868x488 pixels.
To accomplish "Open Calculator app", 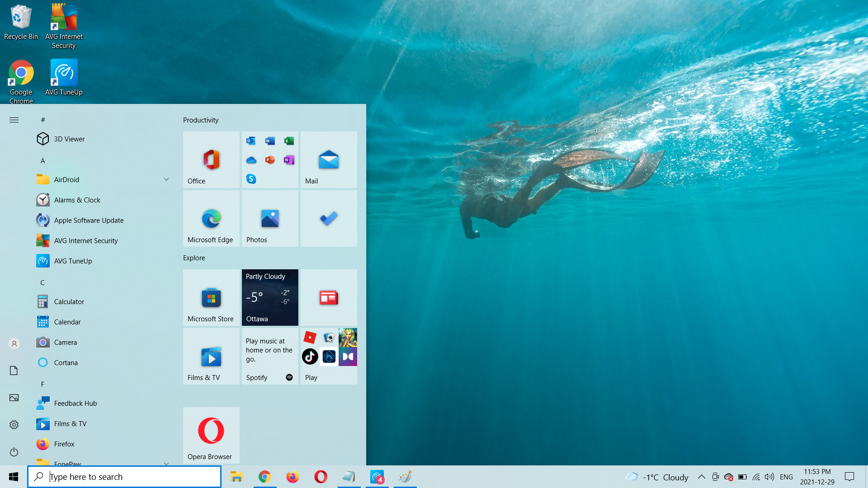I will [104, 301].
